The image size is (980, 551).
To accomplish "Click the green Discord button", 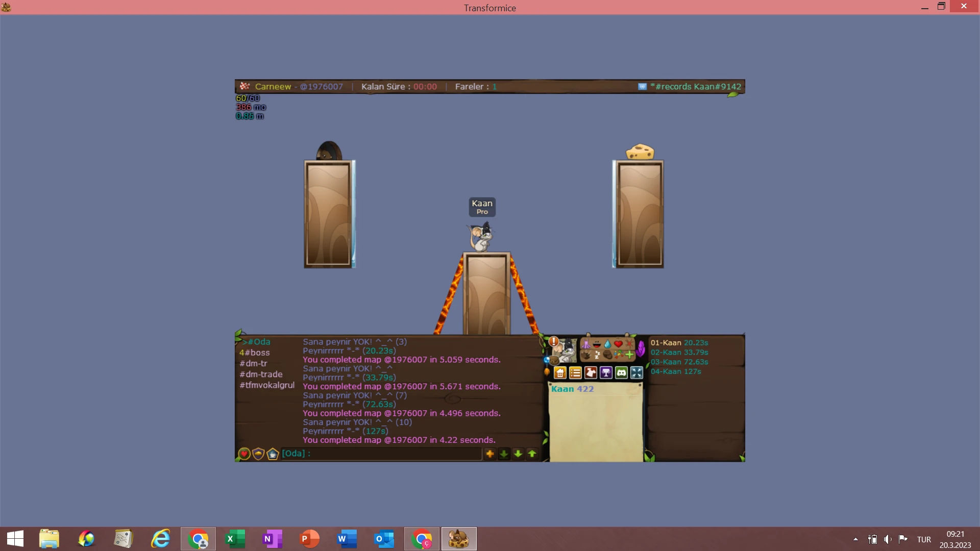I will (621, 373).
